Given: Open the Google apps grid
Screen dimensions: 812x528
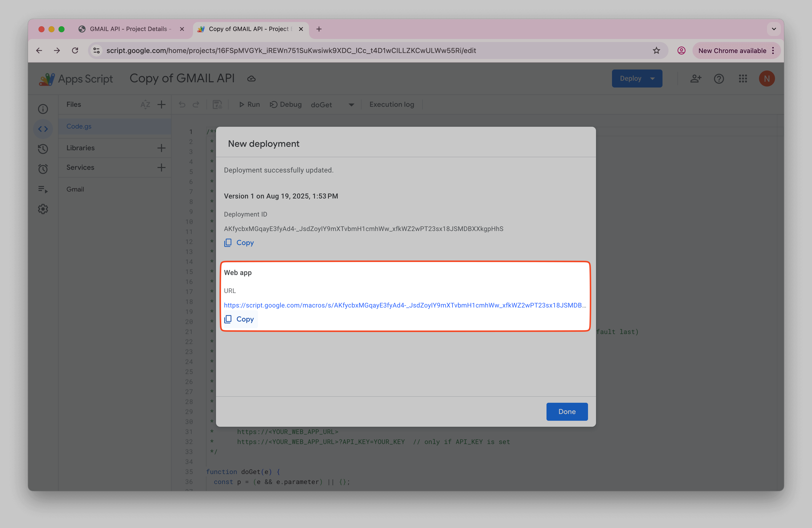Looking at the screenshot, I should pos(743,79).
